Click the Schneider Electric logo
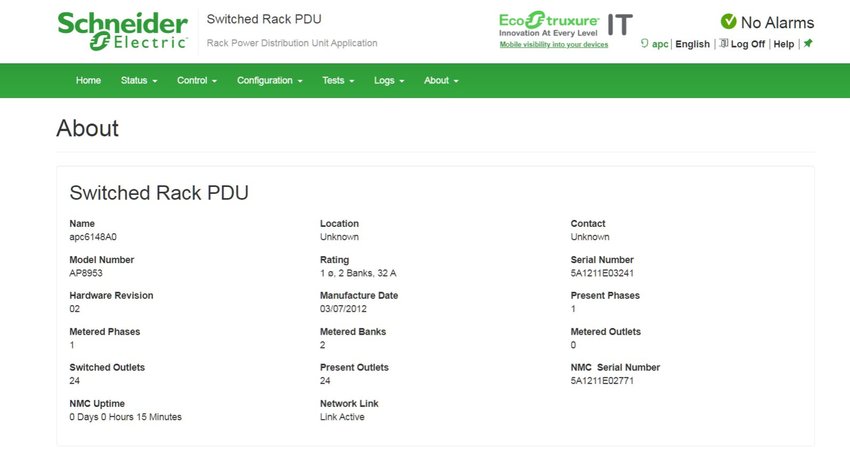The width and height of the screenshot is (850, 458). point(123,31)
